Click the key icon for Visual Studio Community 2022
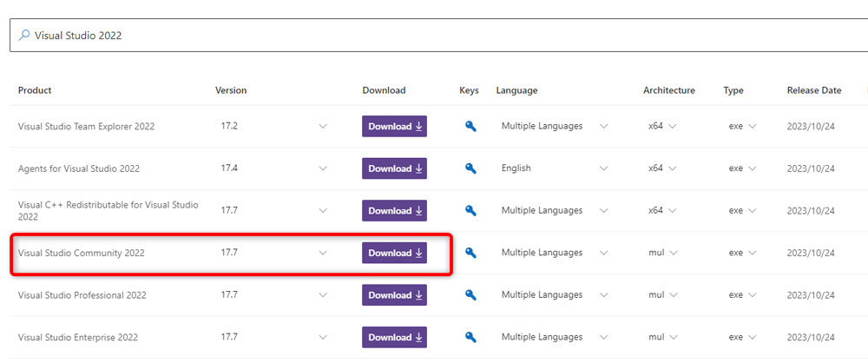The width and height of the screenshot is (868, 363). point(470,253)
